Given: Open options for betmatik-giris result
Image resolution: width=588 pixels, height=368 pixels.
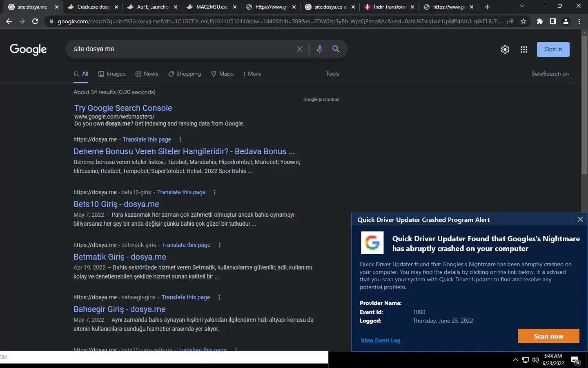Looking at the screenshot, I should [220, 245].
